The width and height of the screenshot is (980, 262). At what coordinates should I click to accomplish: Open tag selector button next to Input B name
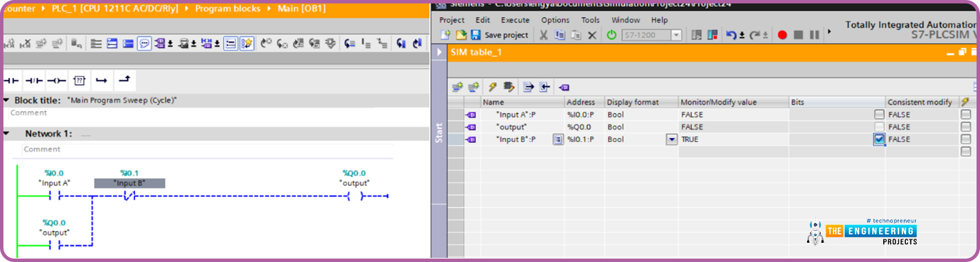pos(557,139)
